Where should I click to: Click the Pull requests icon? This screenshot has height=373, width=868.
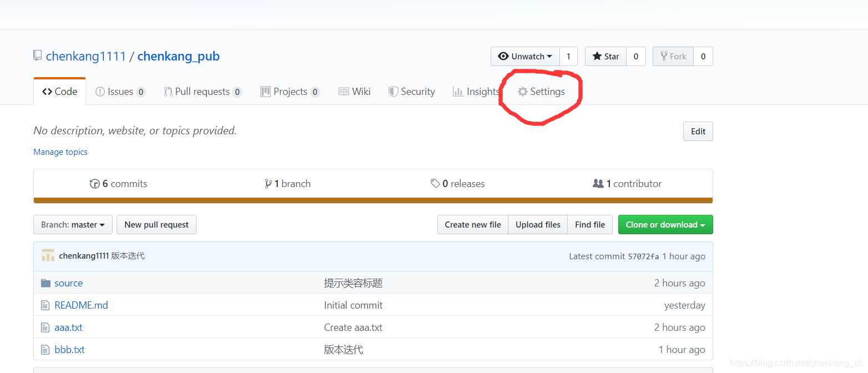click(x=168, y=92)
